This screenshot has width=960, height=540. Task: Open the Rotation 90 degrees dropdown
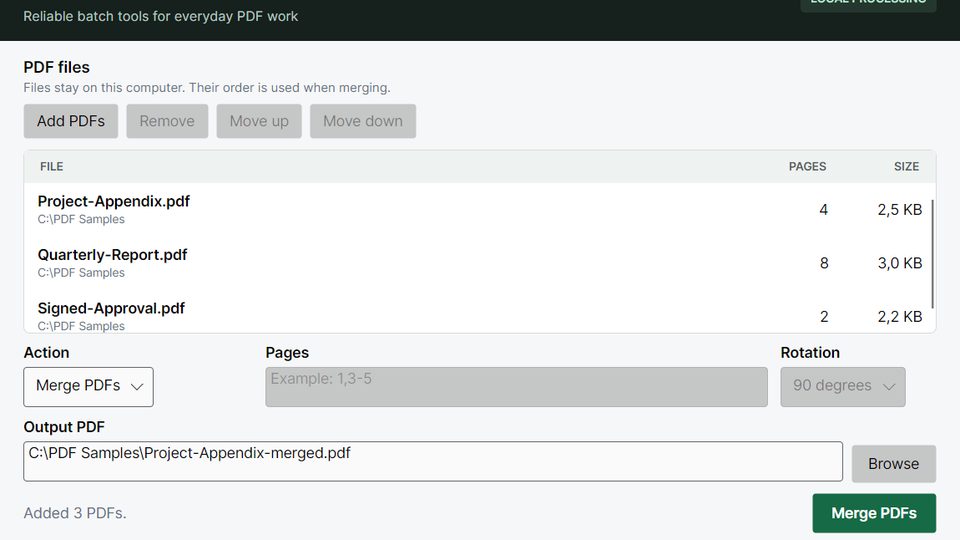pyautogui.click(x=842, y=387)
